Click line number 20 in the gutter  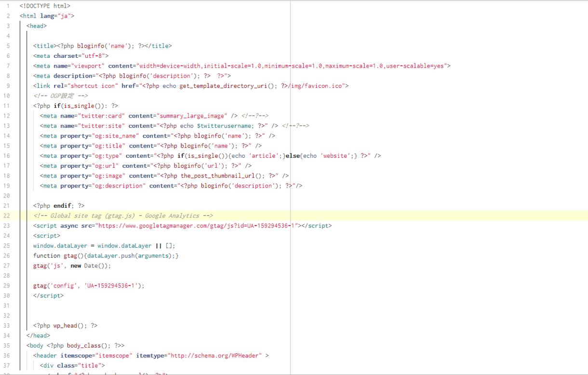[x=6, y=196]
